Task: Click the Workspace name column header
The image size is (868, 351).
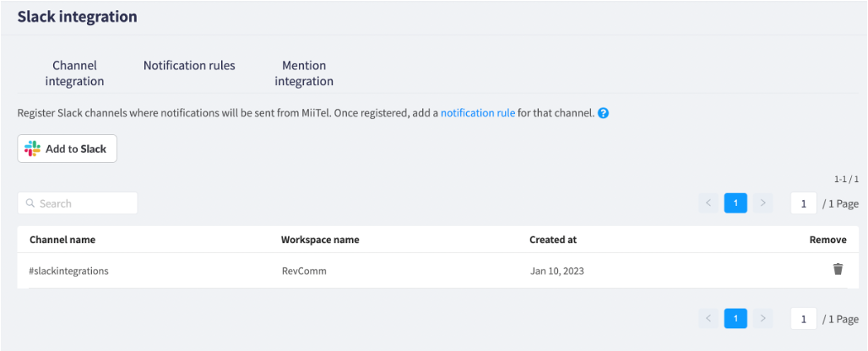Action: pos(320,240)
